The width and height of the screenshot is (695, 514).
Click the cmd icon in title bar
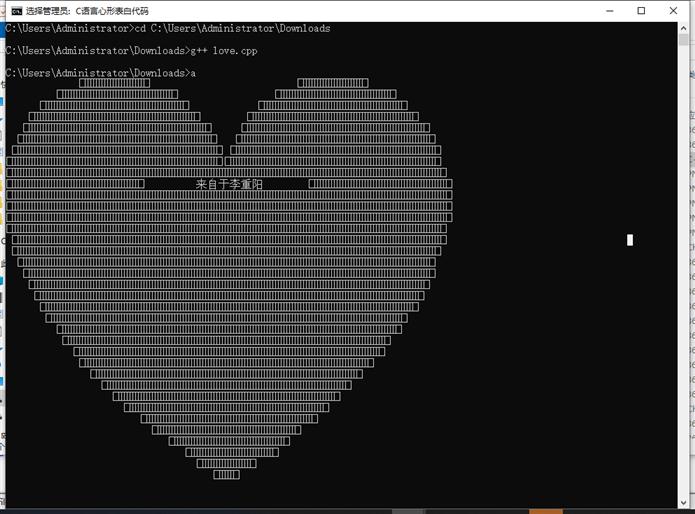click(17, 11)
